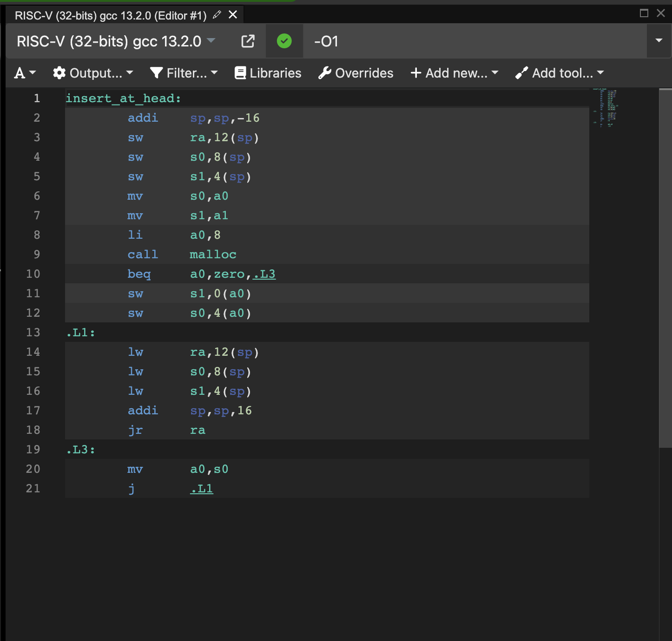The width and height of the screenshot is (672, 641).
Task: Open assembly in a new window
Action: pyautogui.click(x=248, y=41)
